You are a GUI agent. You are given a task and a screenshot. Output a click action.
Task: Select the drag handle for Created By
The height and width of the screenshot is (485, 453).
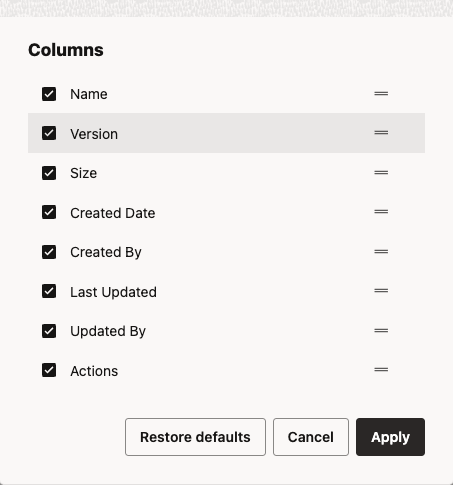click(x=381, y=252)
